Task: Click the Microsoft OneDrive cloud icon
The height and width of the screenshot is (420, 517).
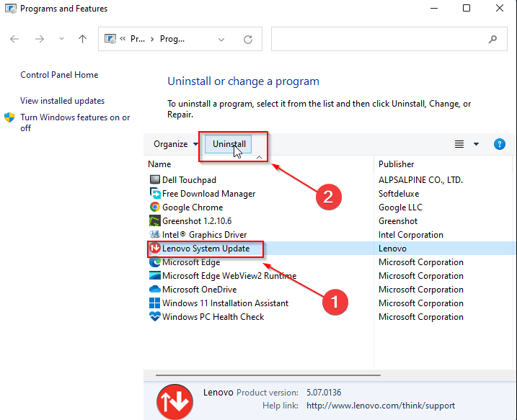Action: 154,289
